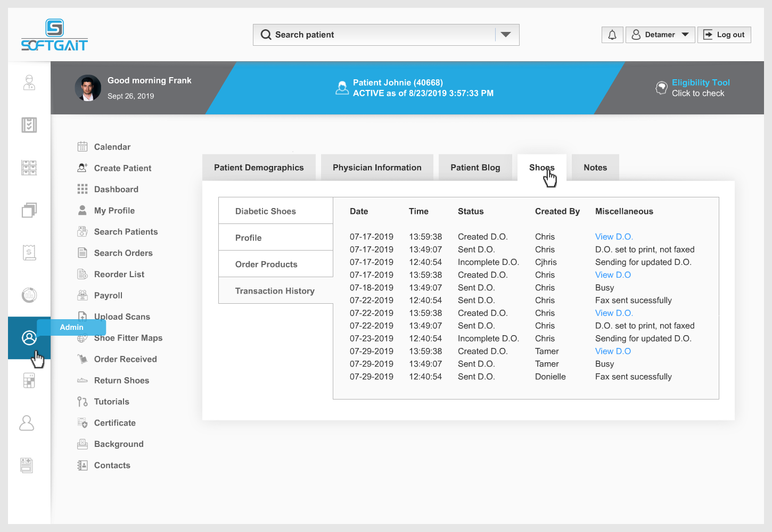Switch to the Physician Information tab

[x=377, y=168]
